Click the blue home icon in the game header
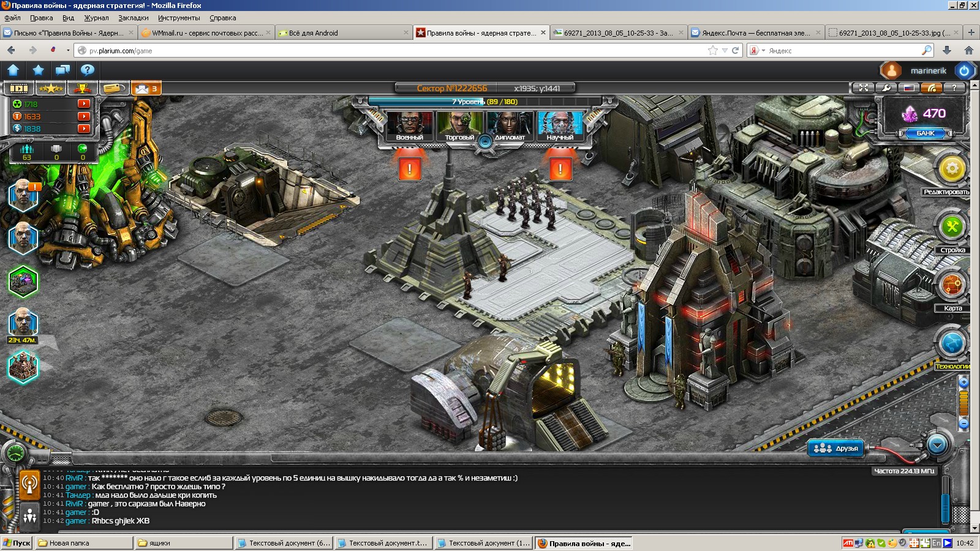 coord(13,70)
